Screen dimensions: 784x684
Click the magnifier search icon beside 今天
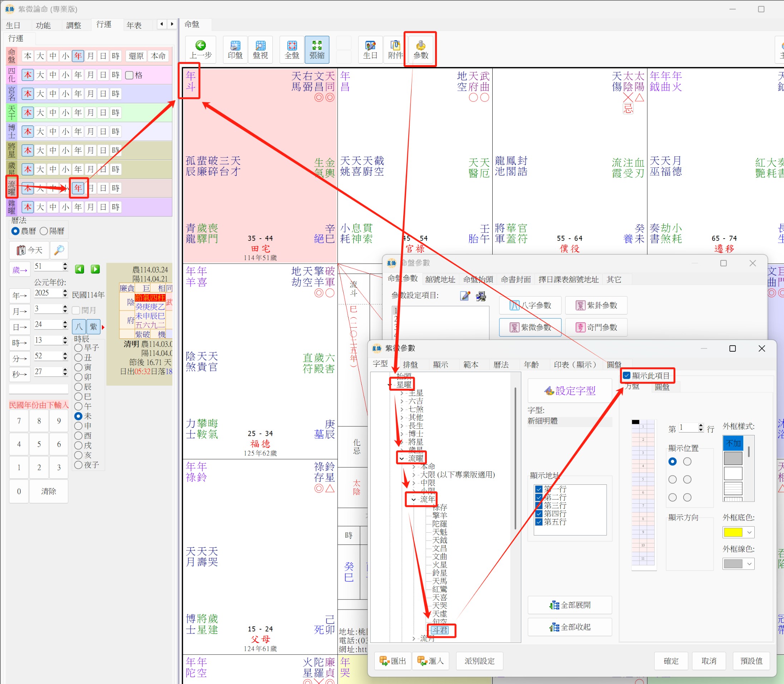point(59,250)
